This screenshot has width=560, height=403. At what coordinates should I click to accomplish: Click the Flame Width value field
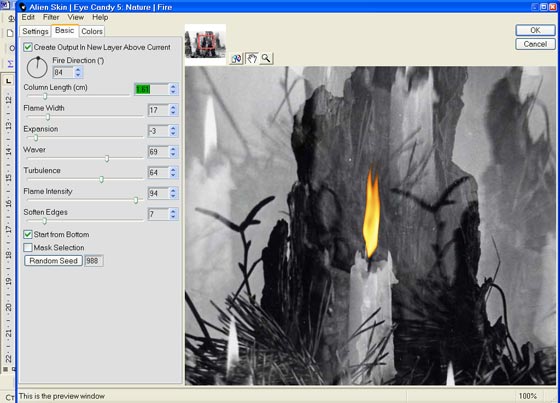[x=158, y=110]
